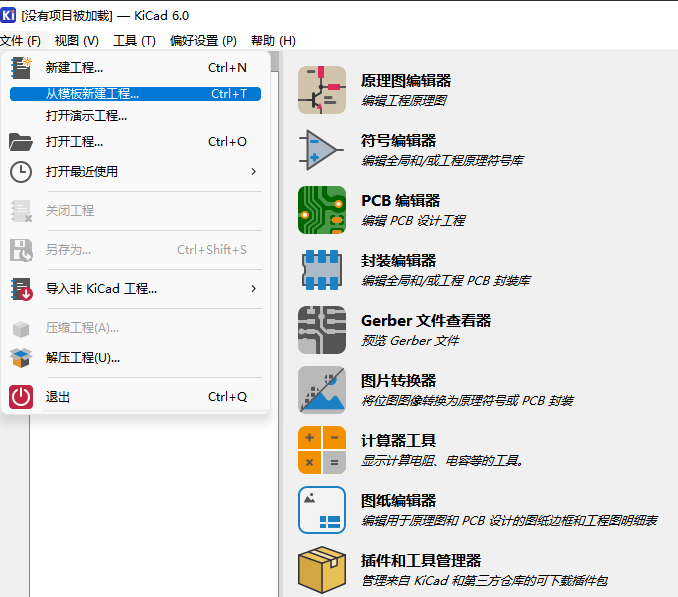Open the 工具 (T) menu
The image size is (678, 597).
click(x=134, y=41)
